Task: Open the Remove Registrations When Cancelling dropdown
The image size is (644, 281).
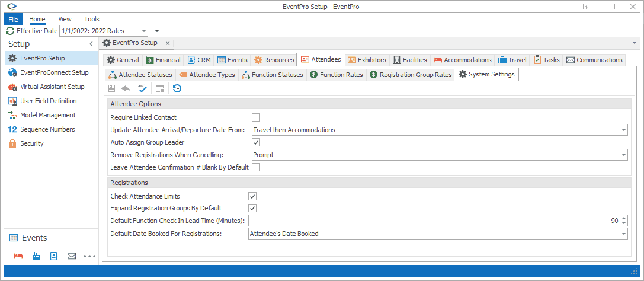Action: [x=624, y=155]
